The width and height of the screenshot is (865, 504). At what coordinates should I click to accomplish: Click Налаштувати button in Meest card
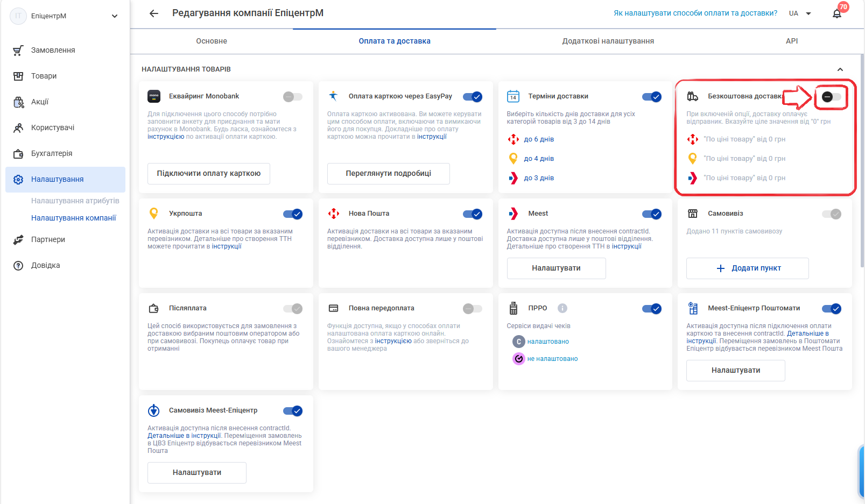click(557, 268)
